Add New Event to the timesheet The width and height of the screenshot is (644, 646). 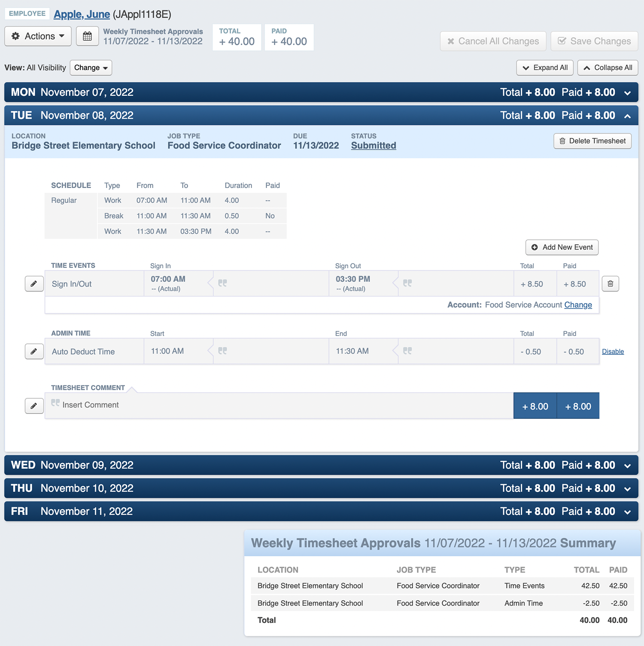click(562, 247)
